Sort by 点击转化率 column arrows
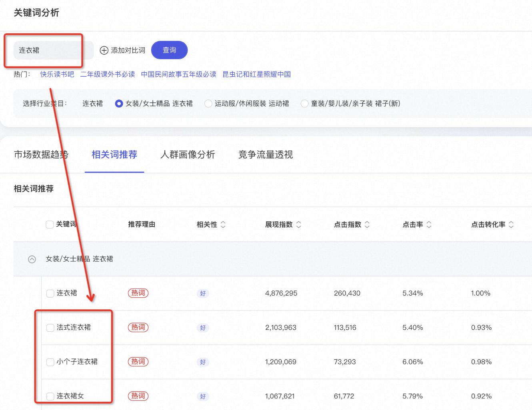 click(511, 225)
